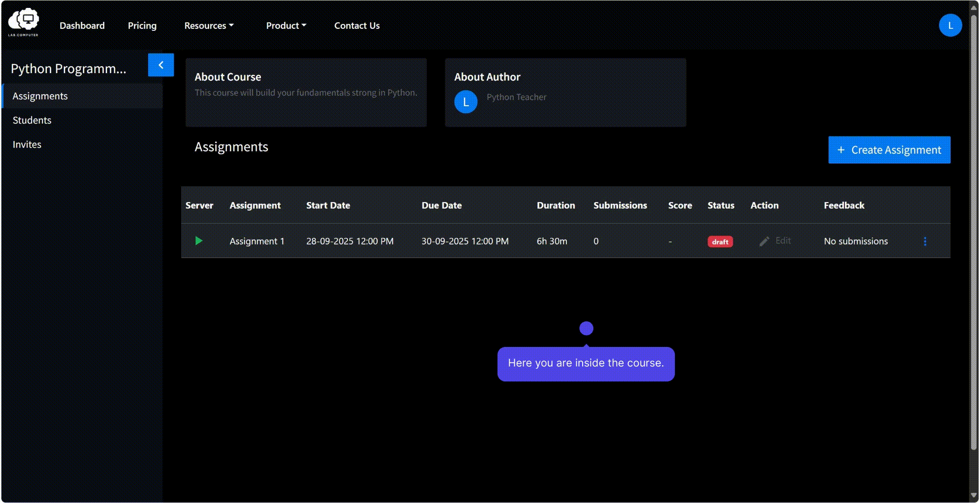
Task: Open the three-dot menu for Assignment 1
Action: coord(925,241)
